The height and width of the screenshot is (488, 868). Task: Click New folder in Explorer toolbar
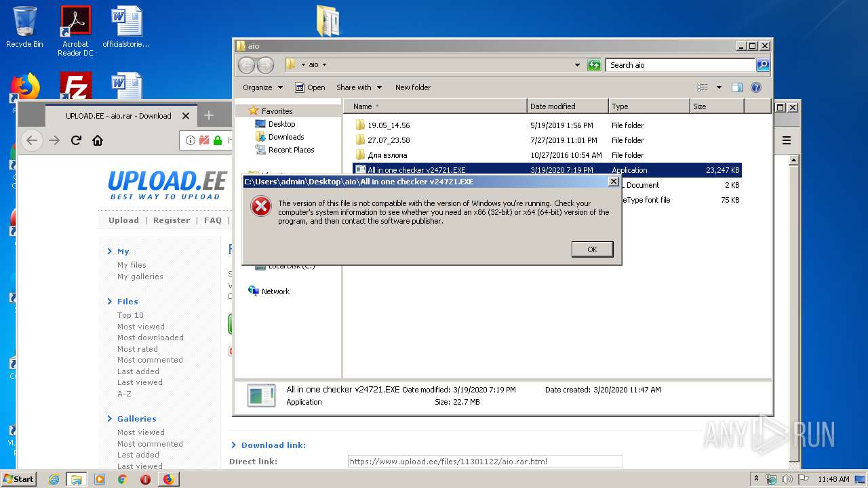413,87
